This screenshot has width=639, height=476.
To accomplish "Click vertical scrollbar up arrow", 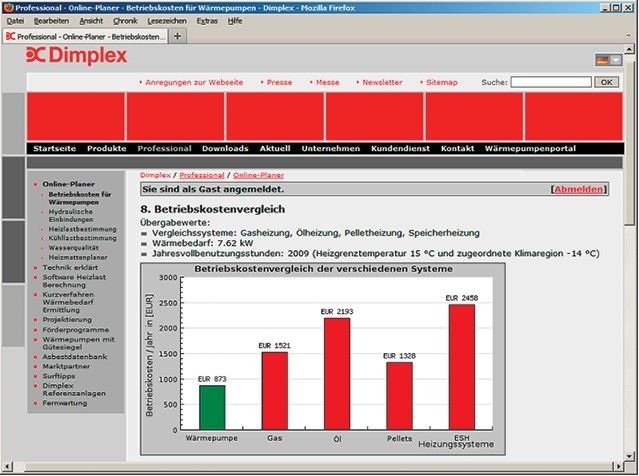I will [629, 49].
